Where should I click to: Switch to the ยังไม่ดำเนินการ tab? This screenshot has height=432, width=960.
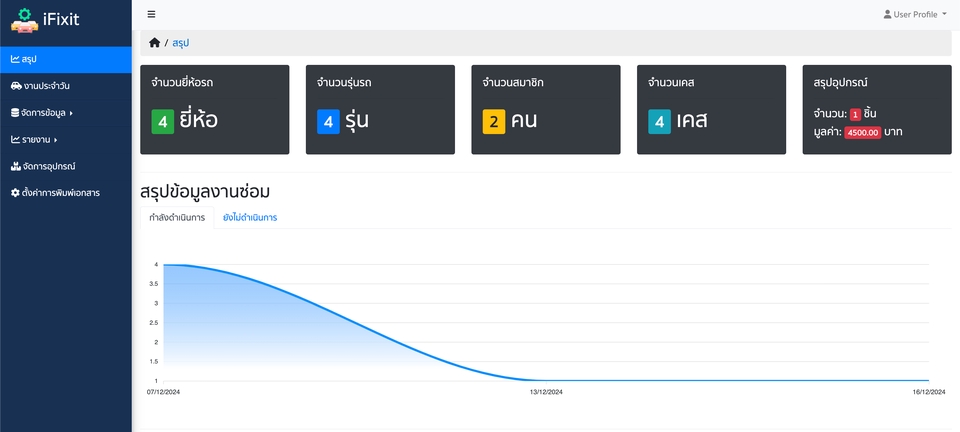point(250,217)
